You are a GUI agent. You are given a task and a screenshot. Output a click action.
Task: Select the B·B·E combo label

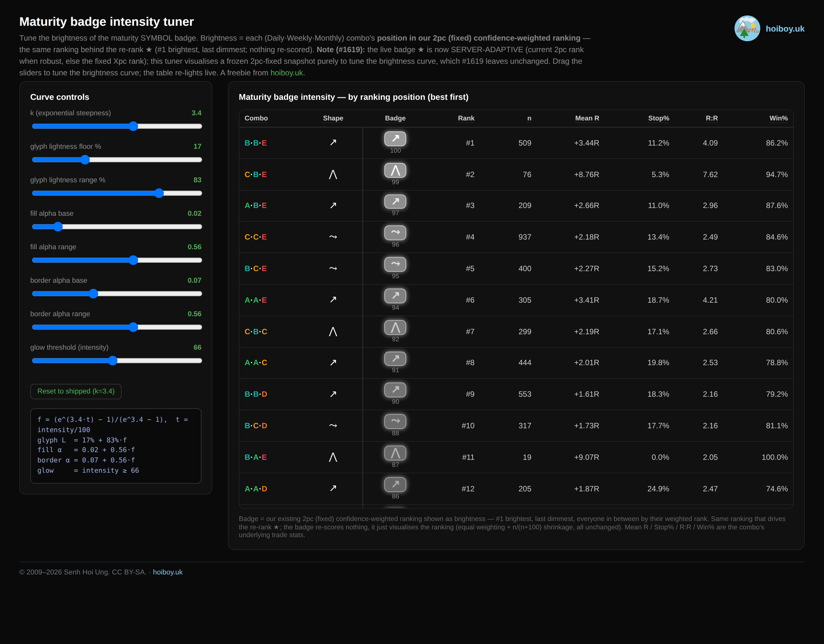pos(256,143)
